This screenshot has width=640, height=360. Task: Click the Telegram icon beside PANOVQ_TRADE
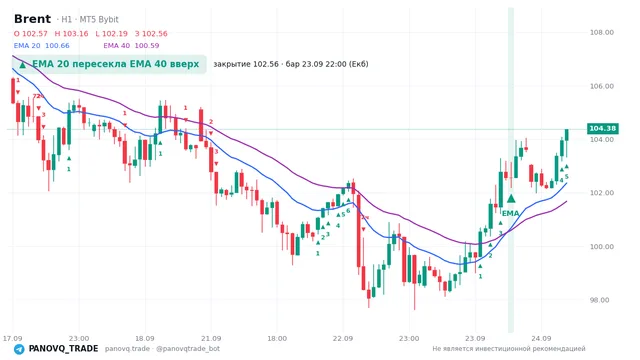(x=19, y=349)
